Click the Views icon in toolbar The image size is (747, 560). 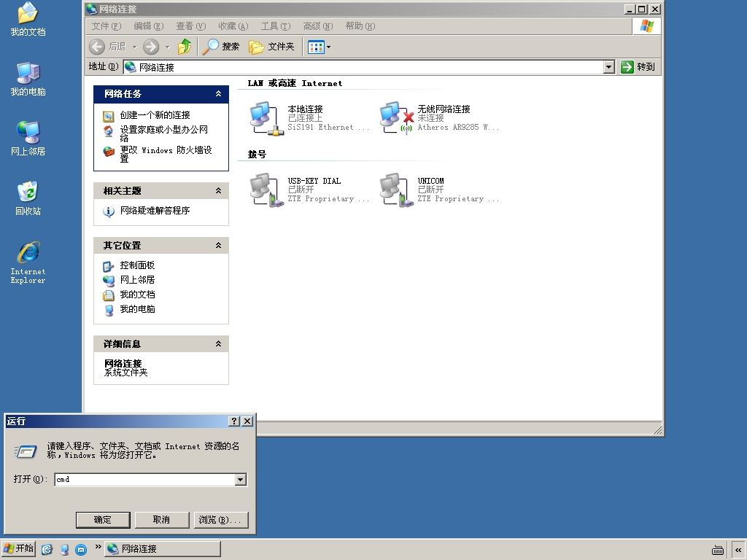click(316, 47)
